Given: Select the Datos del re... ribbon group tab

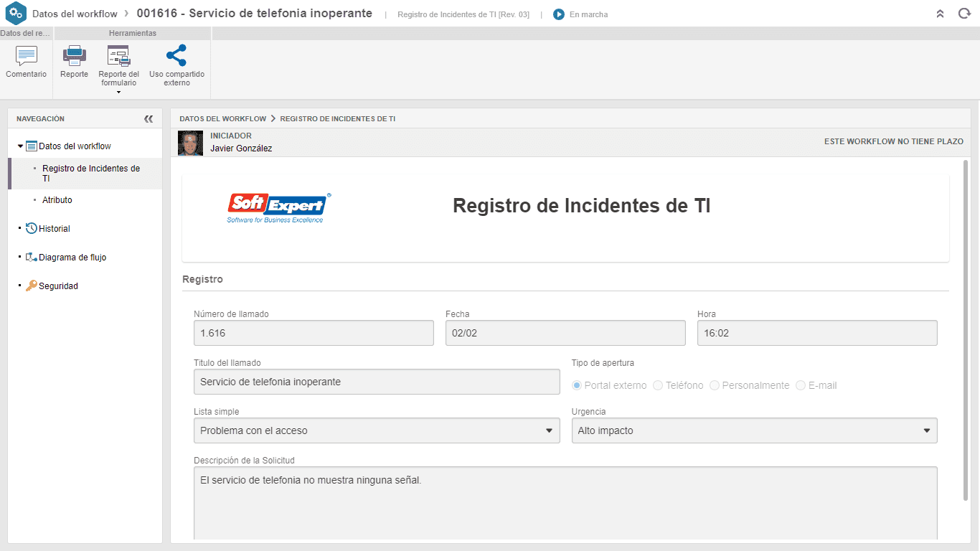Looking at the screenshot, I should pyautogui.click(x=26, y=33).
